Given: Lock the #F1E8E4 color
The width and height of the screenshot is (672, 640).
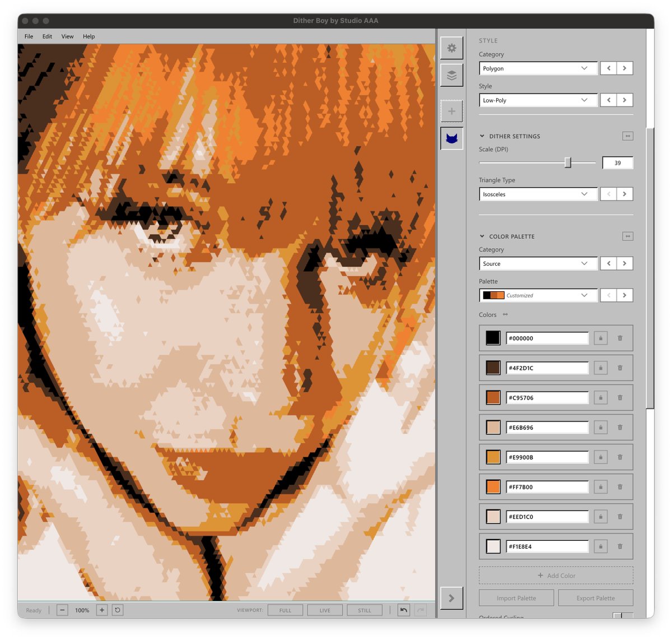Looking at the screenshot, I should point(600,546).
